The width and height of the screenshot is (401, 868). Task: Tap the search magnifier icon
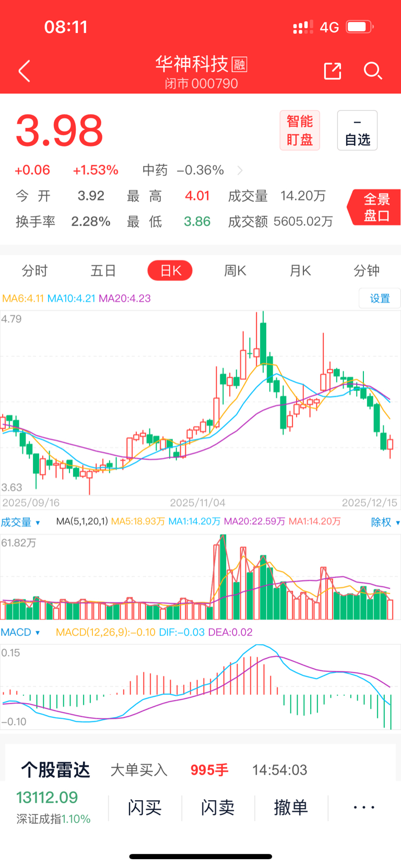tap(372, 70)
